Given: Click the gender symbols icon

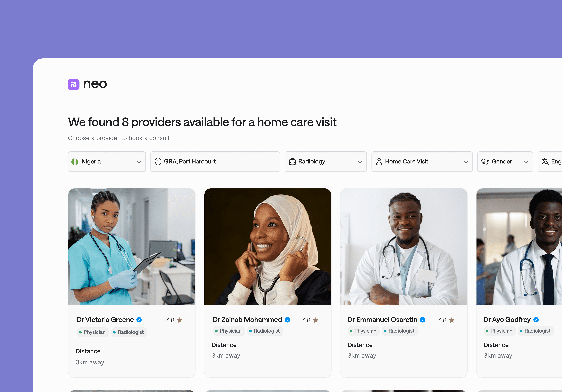Looking at the screenshot, I should [485, 162].
